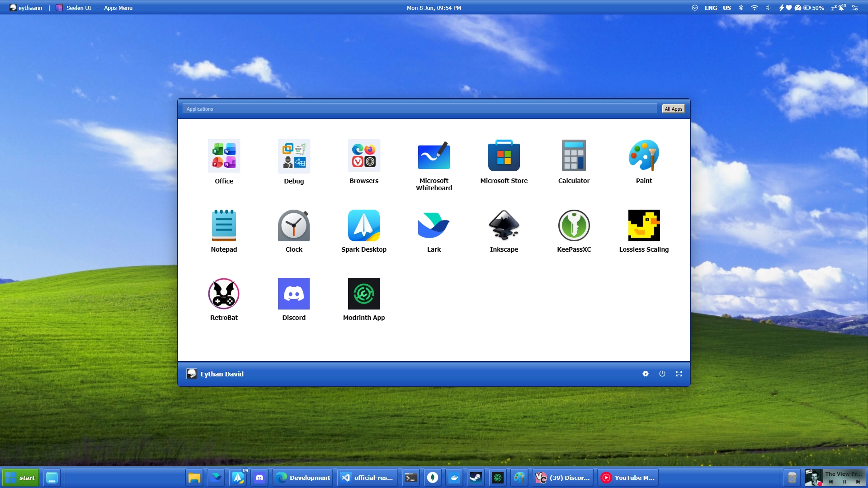Open the Office apps folder

(x=224, y=162)
